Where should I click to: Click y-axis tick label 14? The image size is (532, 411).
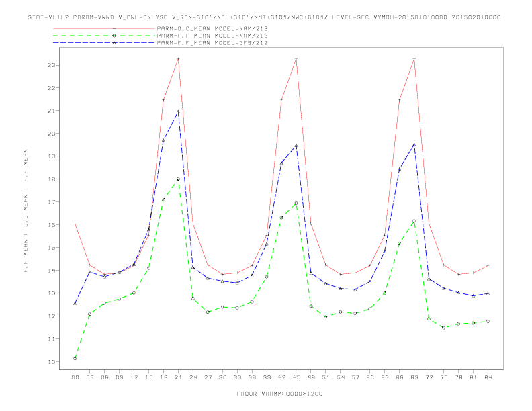click(52, 271)
